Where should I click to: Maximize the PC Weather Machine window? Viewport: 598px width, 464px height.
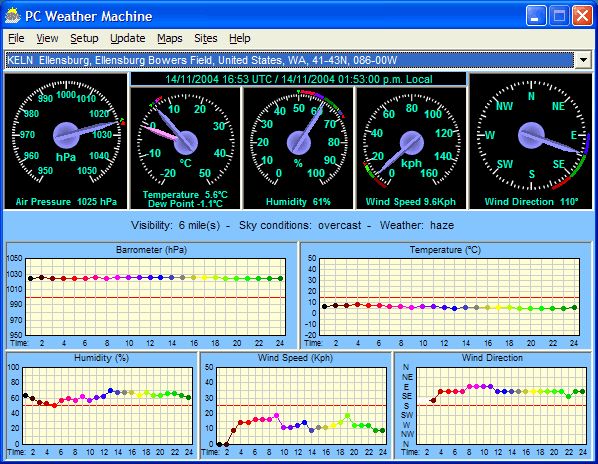click(x=559, y=16)
